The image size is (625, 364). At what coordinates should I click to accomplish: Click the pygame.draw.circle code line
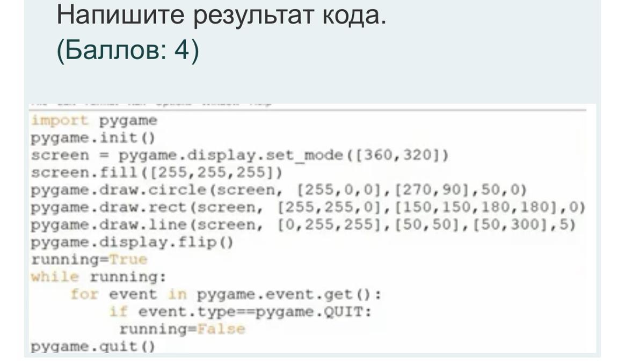click(279, 190)
